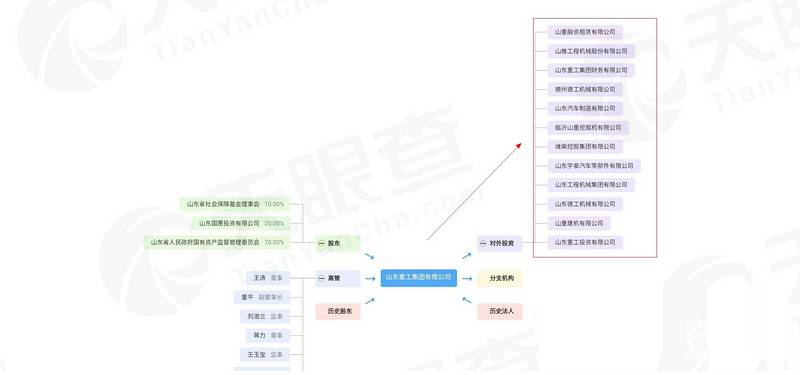Screen dimensions: 800x375
Task: Collapse the 对外投资 investments branch
Action: (483, 244)
